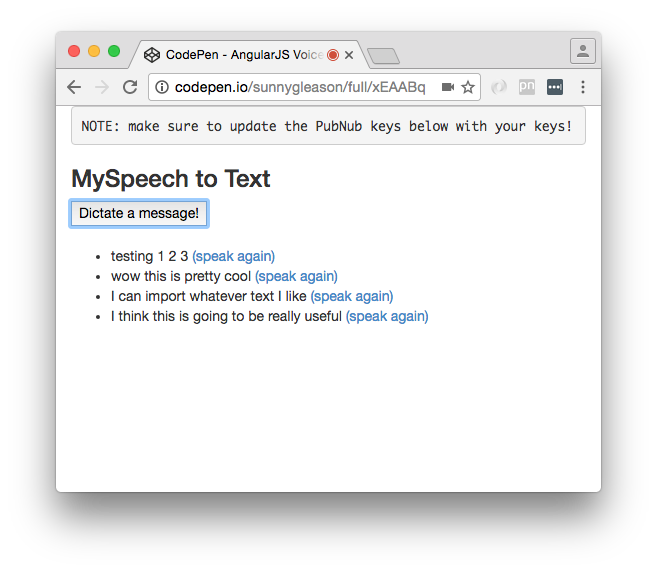Open the dark dotted extension icon

click(555, 87)
